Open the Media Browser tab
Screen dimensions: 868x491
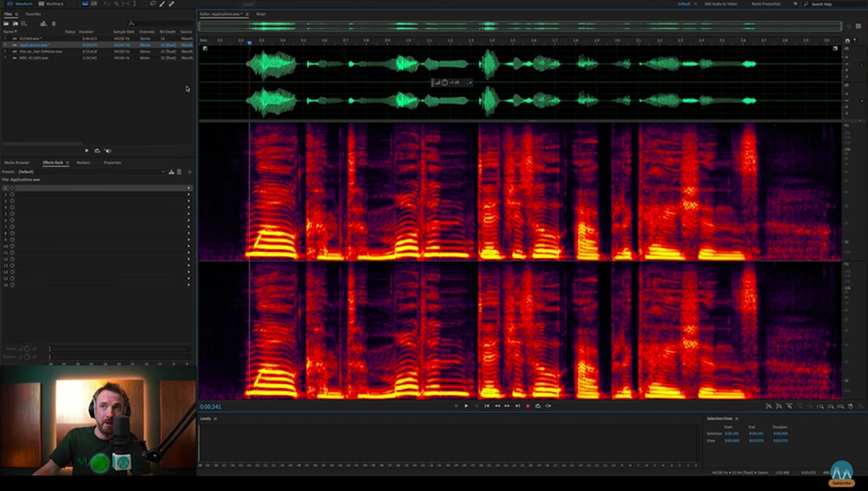click(17, 162)
